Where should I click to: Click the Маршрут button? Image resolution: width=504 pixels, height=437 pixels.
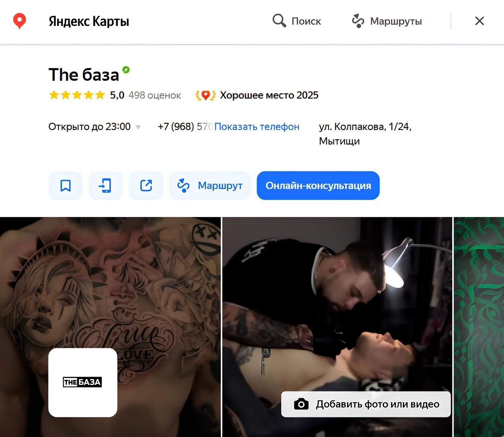(210, 186)
